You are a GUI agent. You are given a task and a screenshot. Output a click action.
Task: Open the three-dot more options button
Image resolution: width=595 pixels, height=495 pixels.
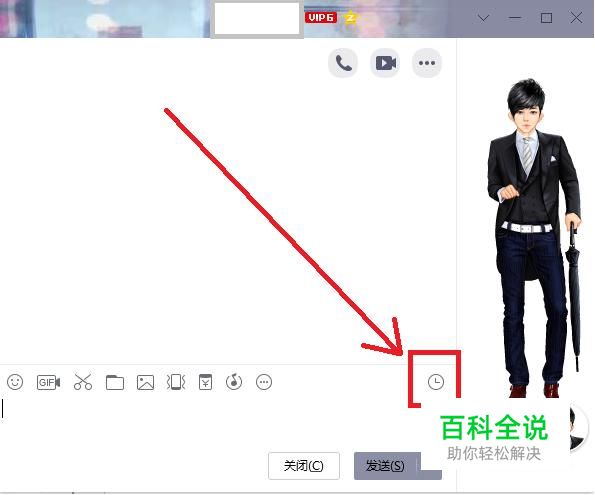tap(427, 63)
